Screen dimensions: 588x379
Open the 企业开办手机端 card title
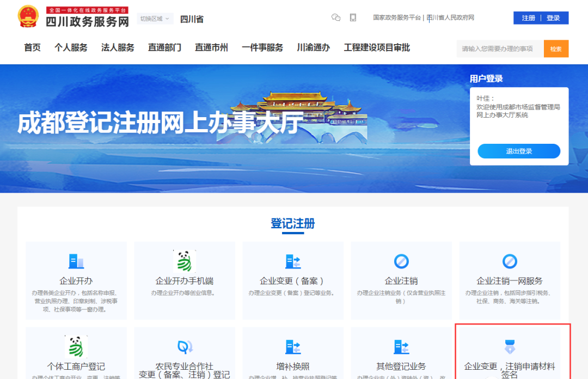(x=185, y=281)
